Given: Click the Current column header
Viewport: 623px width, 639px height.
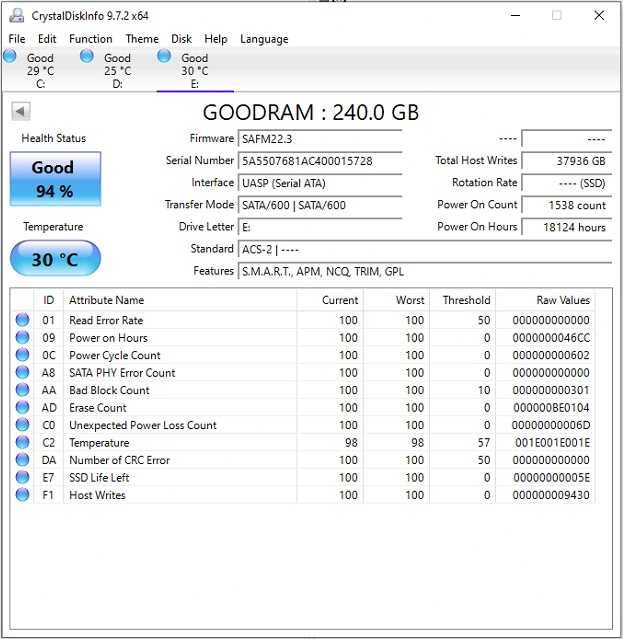Looking at the screenshot, I should tap(330, 300).
